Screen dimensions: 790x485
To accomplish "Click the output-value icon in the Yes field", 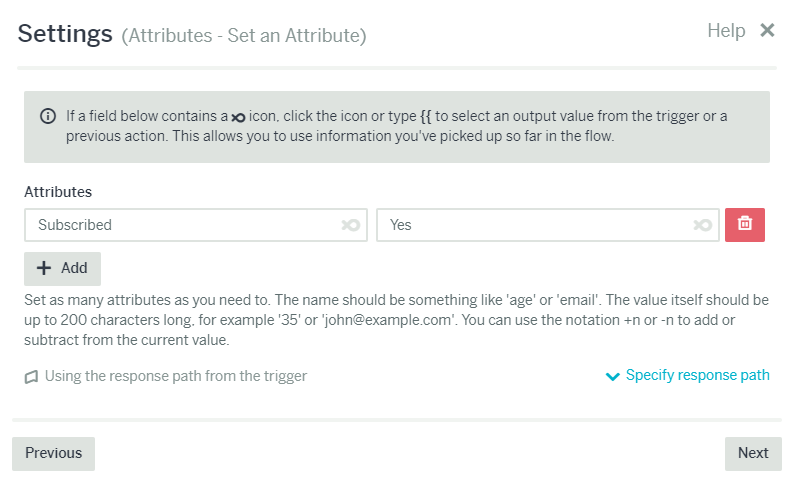I will point(702,225).
